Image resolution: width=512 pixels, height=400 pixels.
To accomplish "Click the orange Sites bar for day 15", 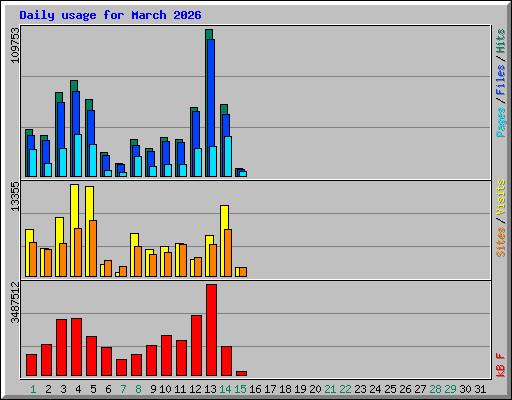I will [x=243, y=272].
